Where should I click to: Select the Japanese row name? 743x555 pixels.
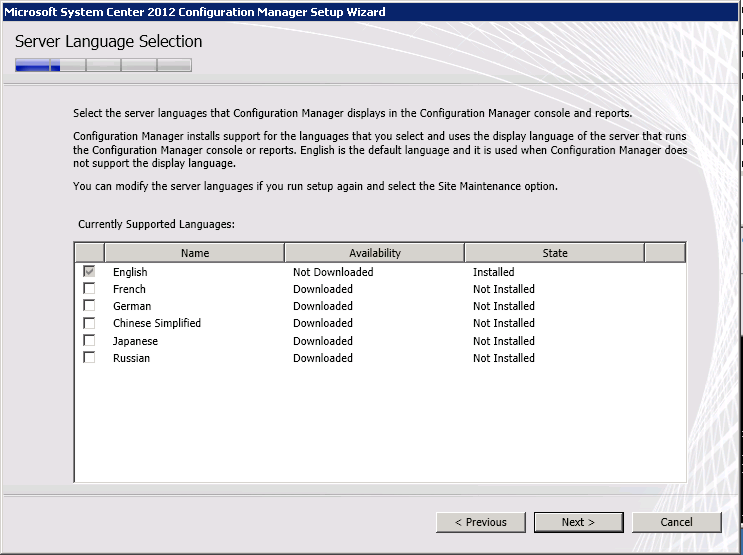(x=135, y=341)
